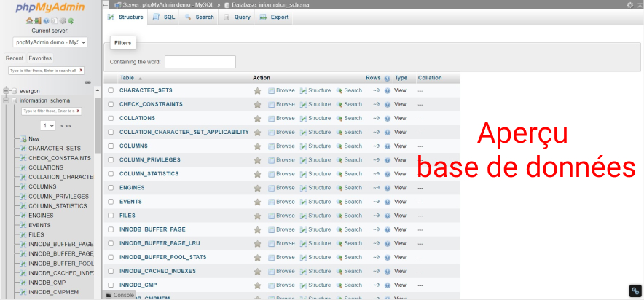This screenshot has width=644, height=300.
Task: Show Recent tables list
Action: coord(15,58)
